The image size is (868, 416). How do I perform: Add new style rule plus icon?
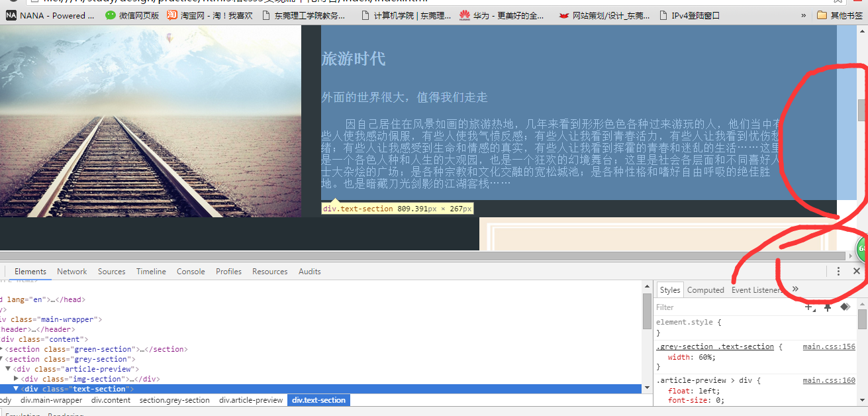click(808, 307)
